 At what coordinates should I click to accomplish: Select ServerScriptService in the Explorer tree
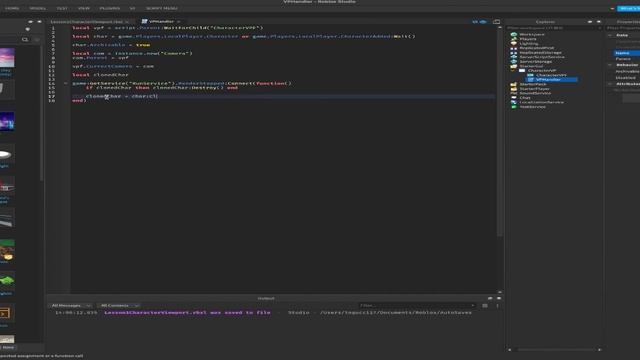542,57
